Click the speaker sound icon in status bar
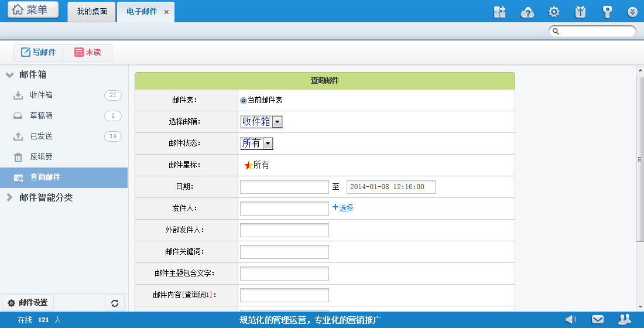 click(x=570, y=319)
